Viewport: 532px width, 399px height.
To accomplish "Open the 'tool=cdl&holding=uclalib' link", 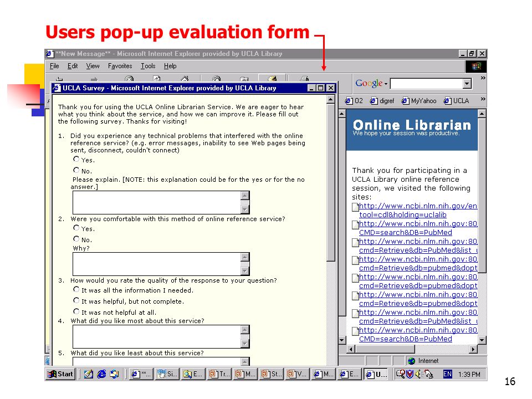I will (403, 215).
